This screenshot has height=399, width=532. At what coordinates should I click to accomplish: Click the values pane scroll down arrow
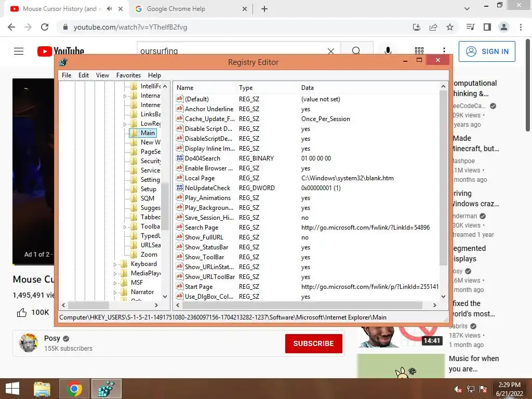[443, 297]
